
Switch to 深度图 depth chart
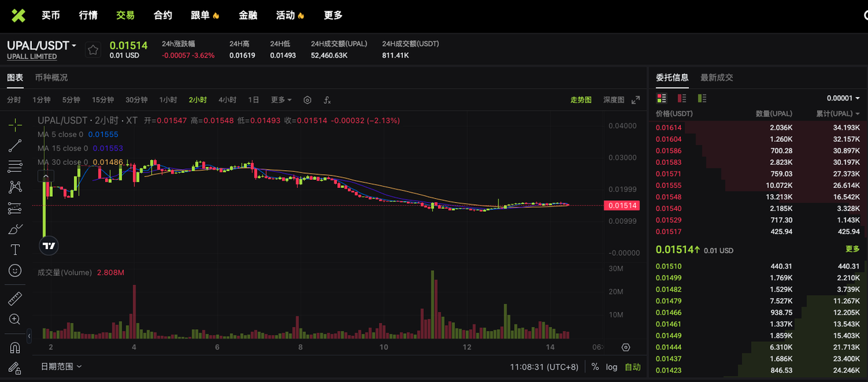(614, 100)
